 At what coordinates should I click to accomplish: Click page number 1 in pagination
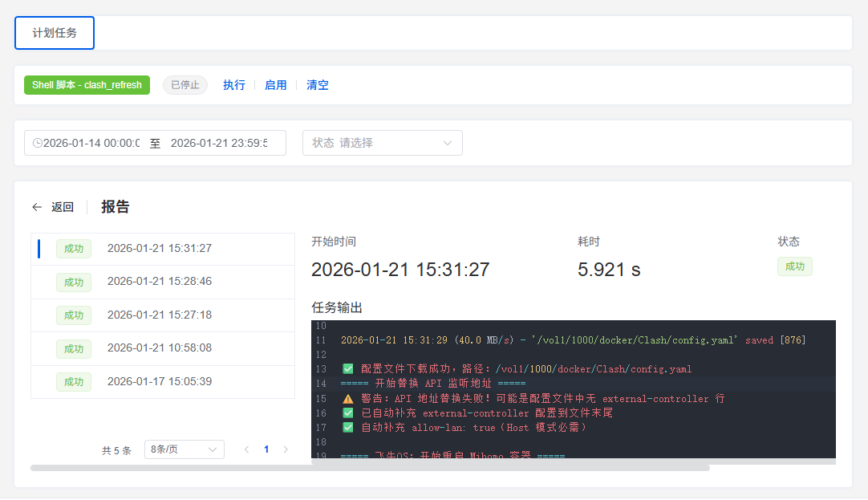point(266,449)
